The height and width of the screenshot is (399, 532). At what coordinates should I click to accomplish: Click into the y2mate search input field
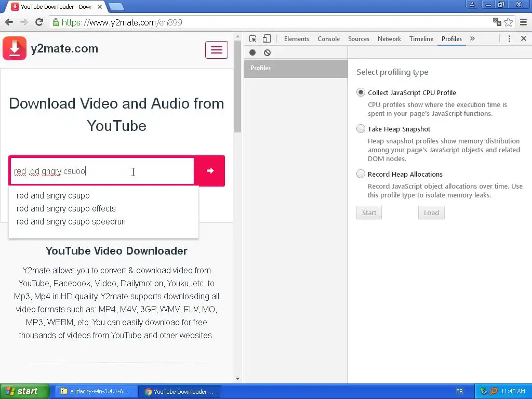[x=102, y=171]
